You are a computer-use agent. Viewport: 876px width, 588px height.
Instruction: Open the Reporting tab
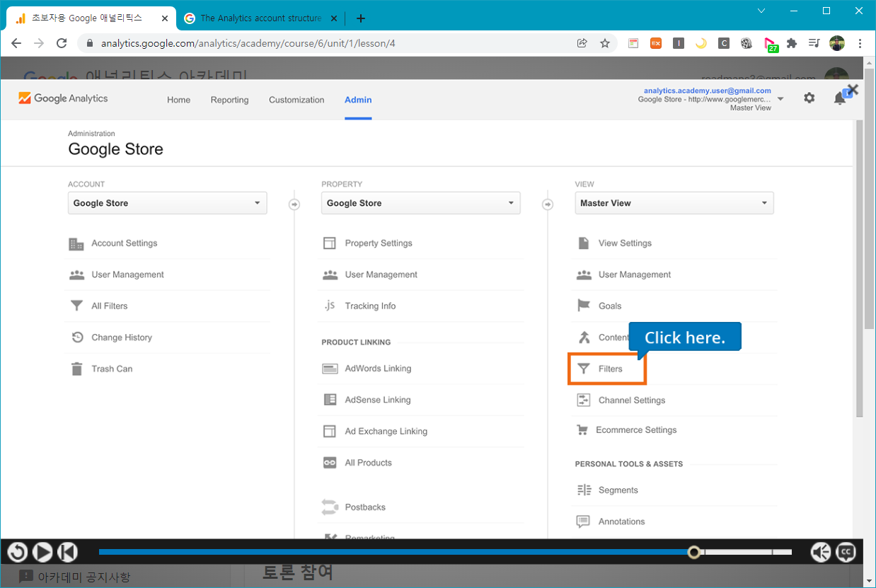point(229,100)
